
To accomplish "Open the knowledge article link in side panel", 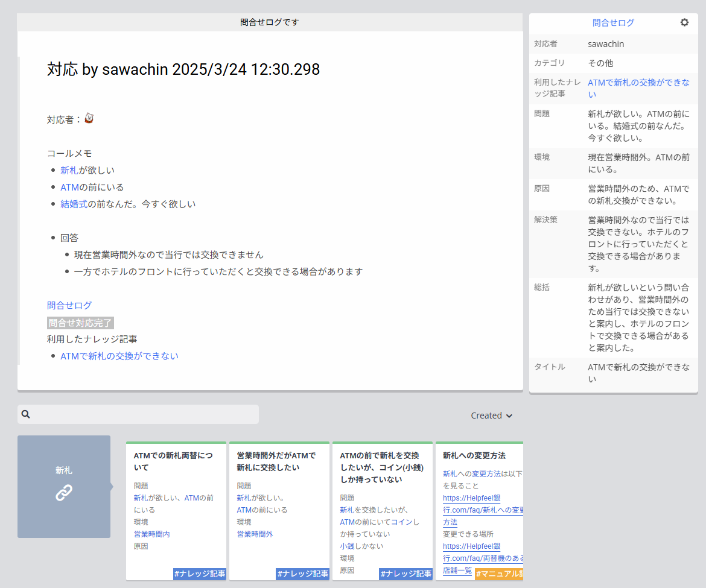I will (x=638, y=88).
